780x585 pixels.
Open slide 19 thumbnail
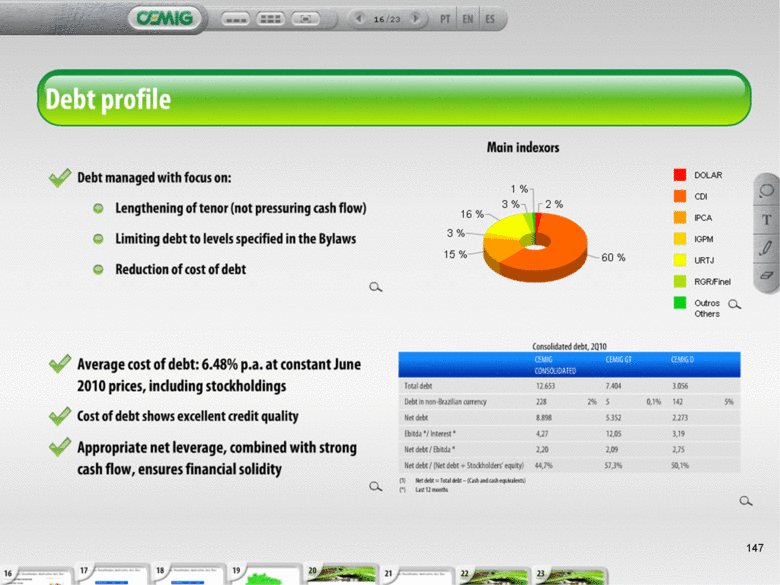point(264,575)
